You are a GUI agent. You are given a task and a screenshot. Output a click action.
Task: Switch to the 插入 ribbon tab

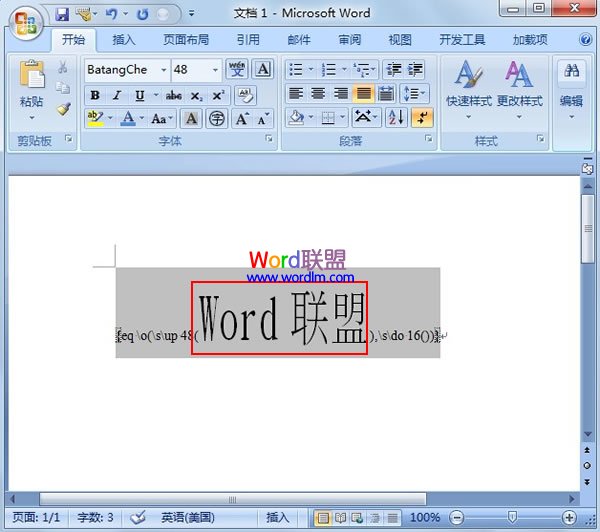pyautogui.click(x=124, y=40)
